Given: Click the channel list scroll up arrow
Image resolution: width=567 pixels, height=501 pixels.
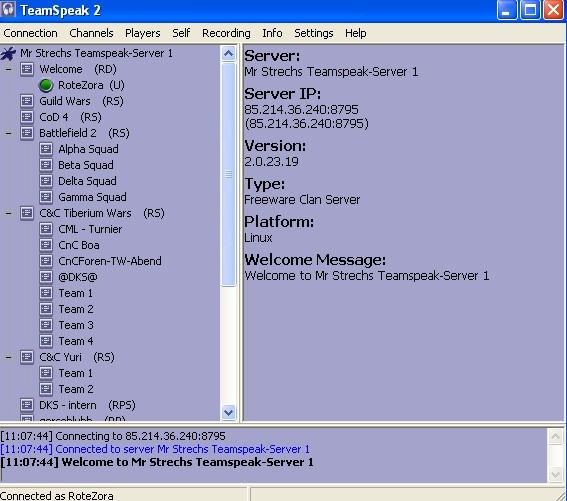Looking at the screenshot, I should pos(228,54).
